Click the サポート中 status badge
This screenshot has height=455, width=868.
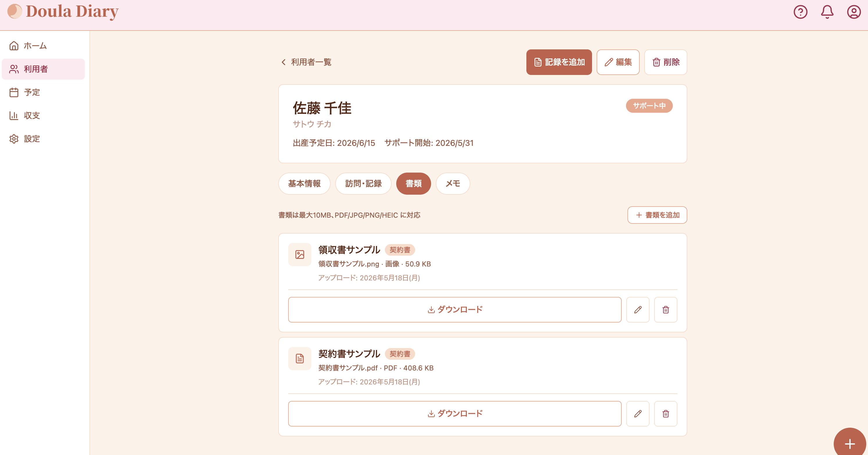649,106
